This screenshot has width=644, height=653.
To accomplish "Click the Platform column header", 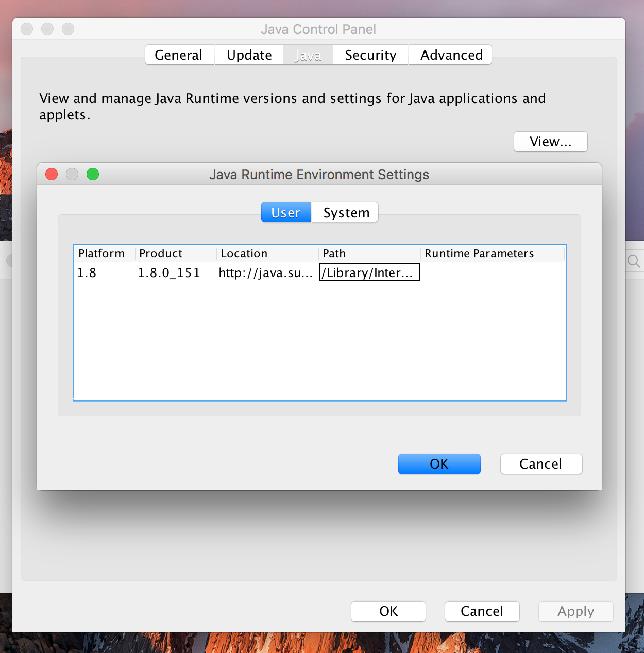I will (102, 253).
